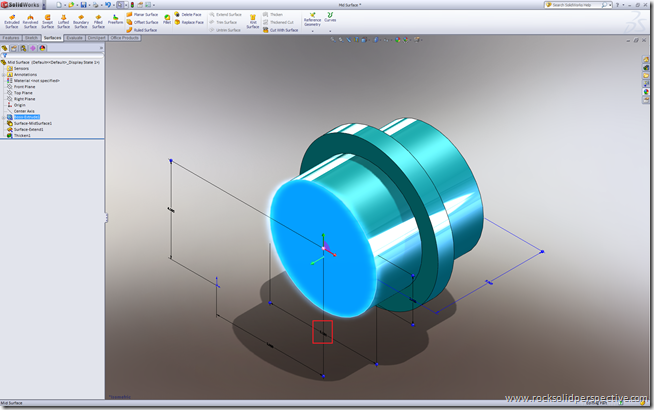Select Center Axis in the tree
Screen dimensions: 654x410
pos(21,111)
